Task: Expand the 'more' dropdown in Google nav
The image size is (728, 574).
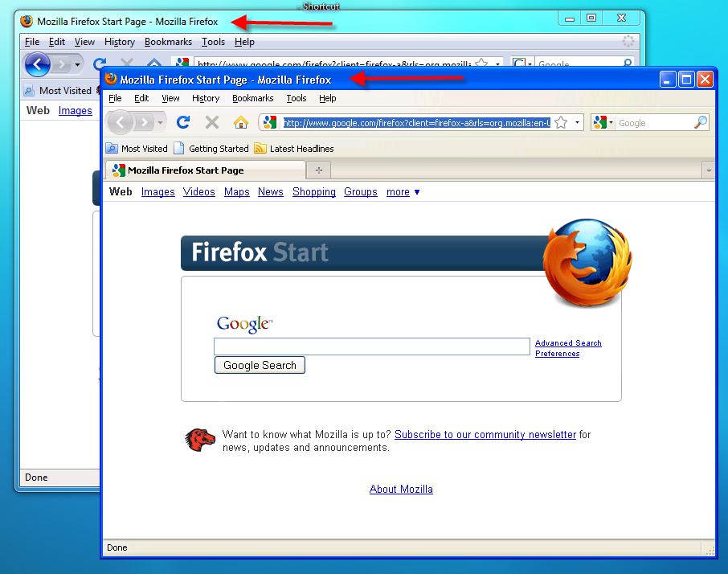Action: (x=403, y=192)
